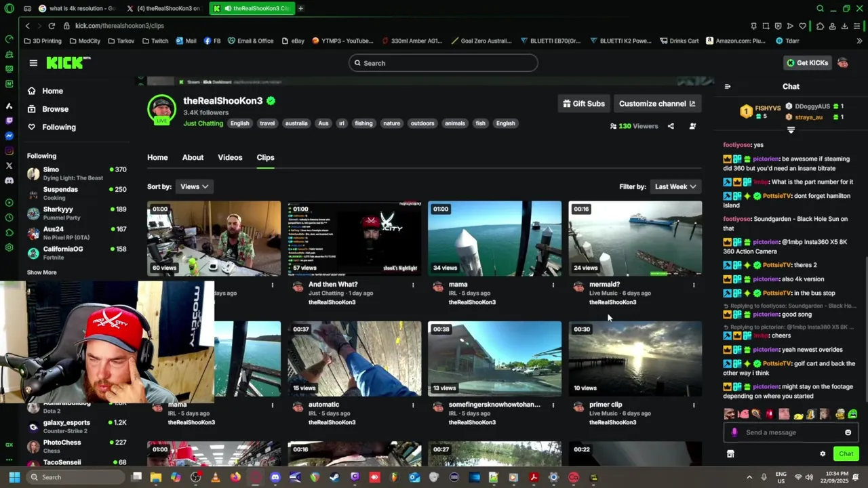868x488 pixels.
Task: Click the Customize channel button
Action: [x=657, y=104]
